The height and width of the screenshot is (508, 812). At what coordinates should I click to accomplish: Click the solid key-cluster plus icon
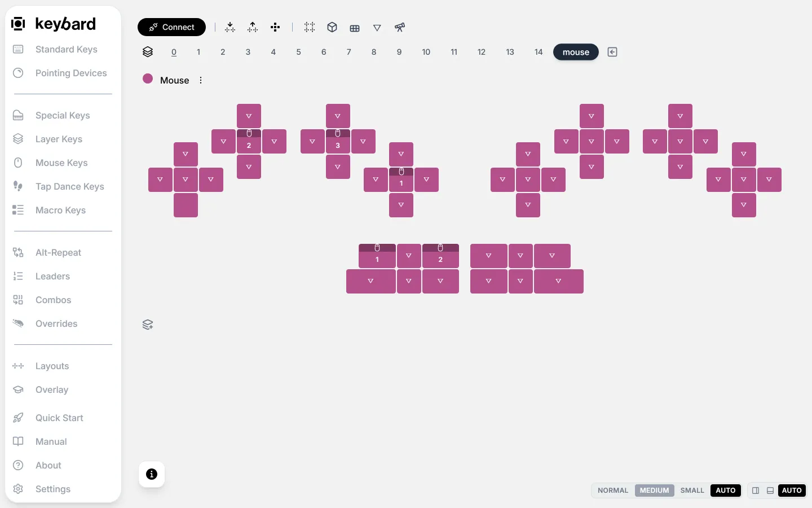tap(275, 27)
